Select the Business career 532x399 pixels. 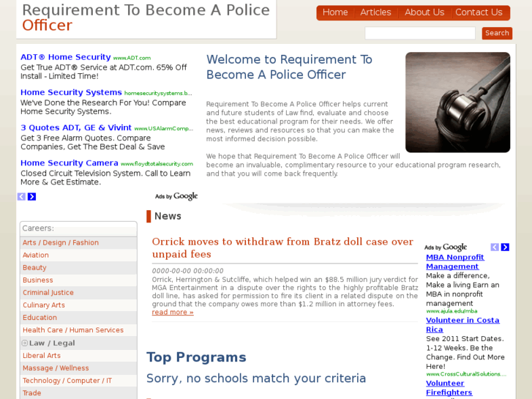37,280
